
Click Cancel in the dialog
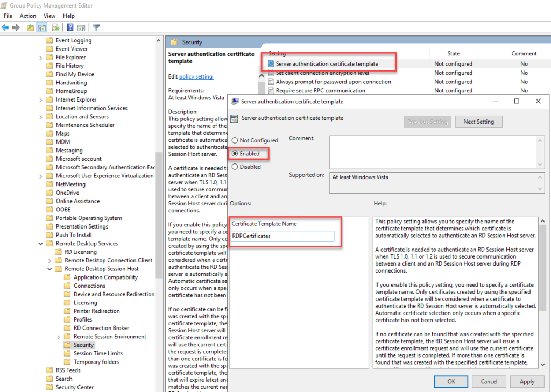[x=489, y=381]
